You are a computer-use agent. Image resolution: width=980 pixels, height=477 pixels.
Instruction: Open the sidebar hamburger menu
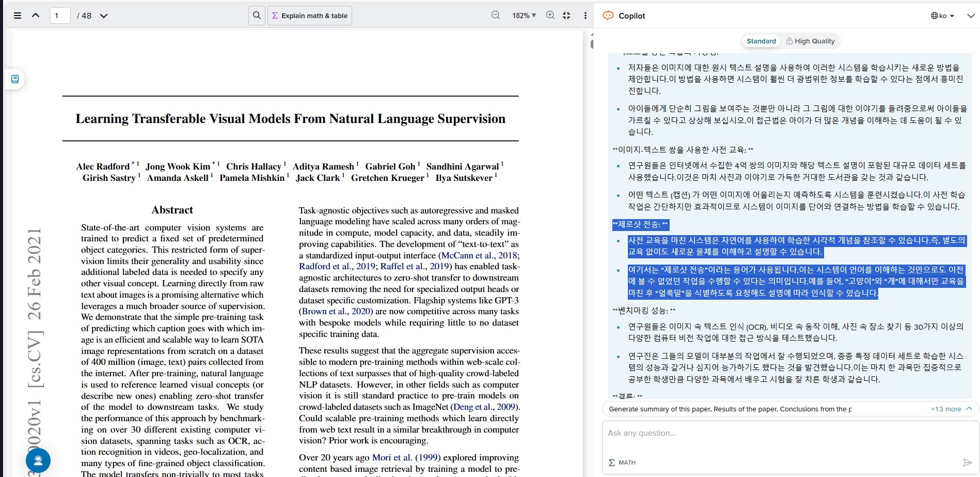[x=18, y=16]
